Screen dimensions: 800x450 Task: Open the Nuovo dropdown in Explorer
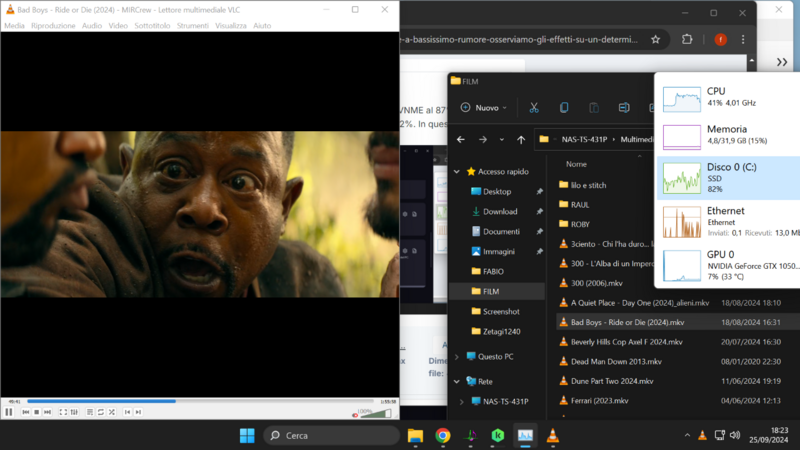pos(485,108)
